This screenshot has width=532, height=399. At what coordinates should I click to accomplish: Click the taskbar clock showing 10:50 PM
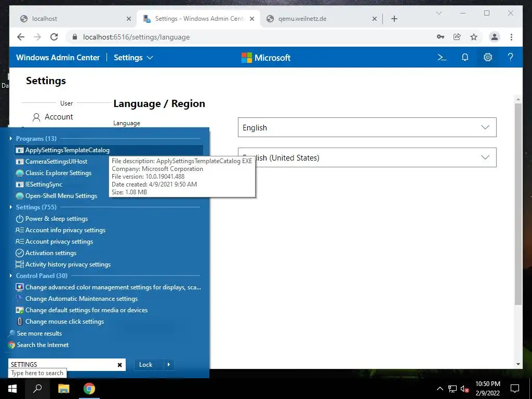coord(487,389)
